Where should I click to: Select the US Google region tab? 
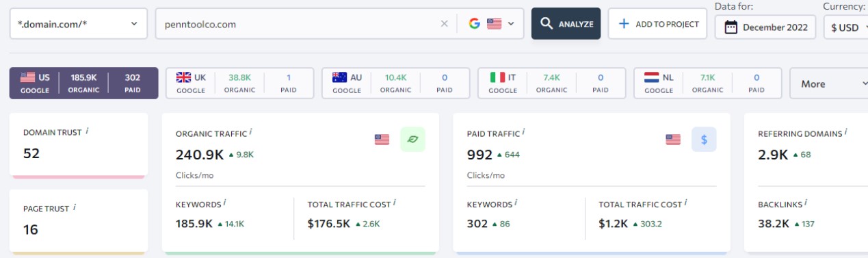[x=83, y=83]
